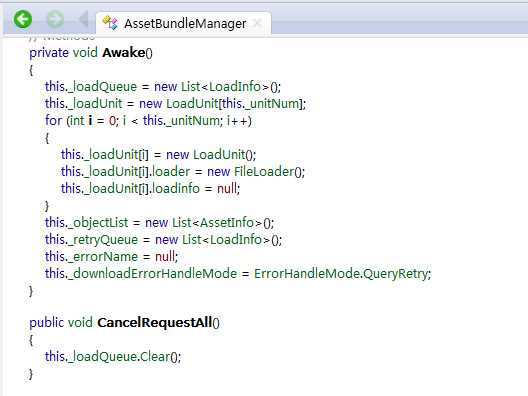Click 'void' in the Awake declaration
Viewport: 528px width, 396px height.
point(85,53)
